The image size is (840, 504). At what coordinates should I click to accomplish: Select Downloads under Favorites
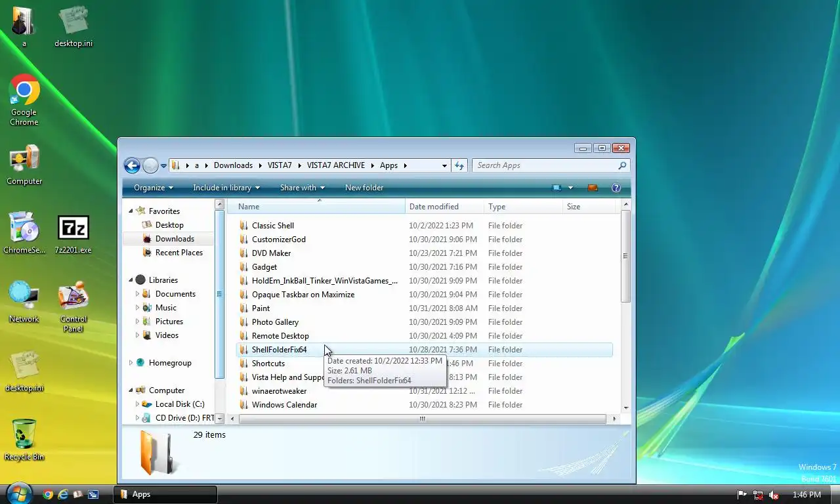[175, 239]
